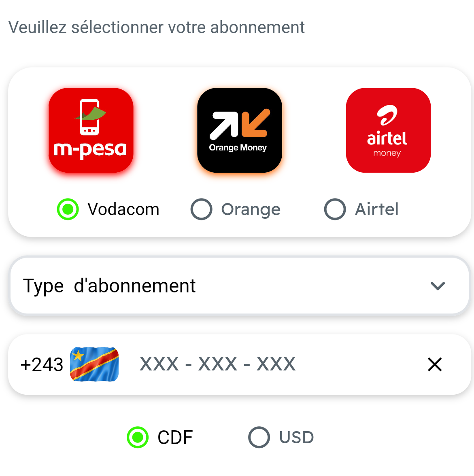
Task: Tap the Airtel money logo
Action: pos(388,130)
